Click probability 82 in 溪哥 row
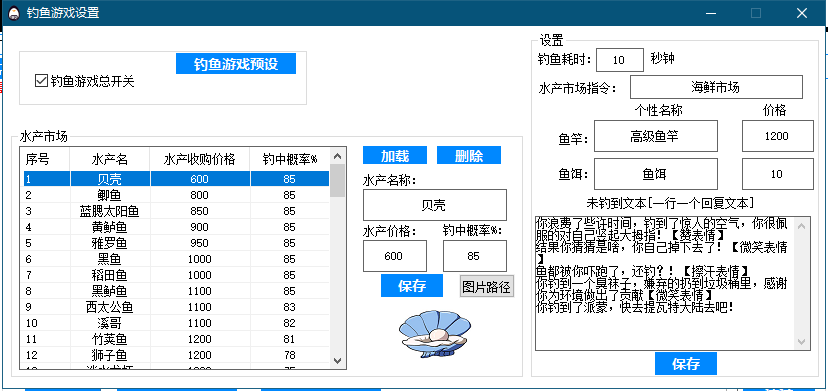 (x=289, y=323)
